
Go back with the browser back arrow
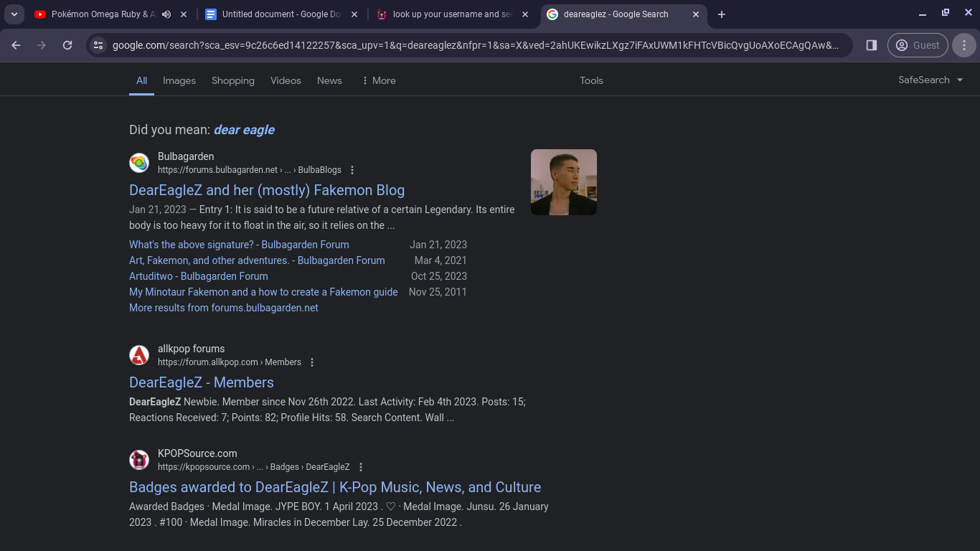pyautogui.click(x=16, y=45)
